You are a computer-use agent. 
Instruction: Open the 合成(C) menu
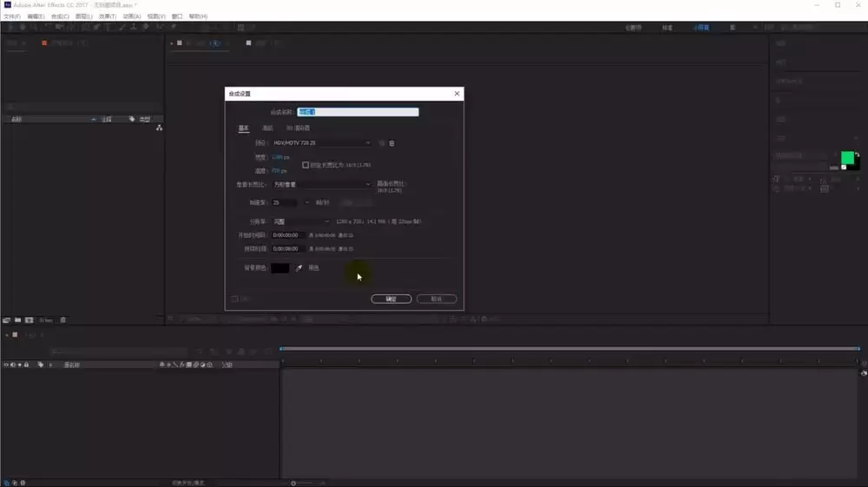click(61, 16)
